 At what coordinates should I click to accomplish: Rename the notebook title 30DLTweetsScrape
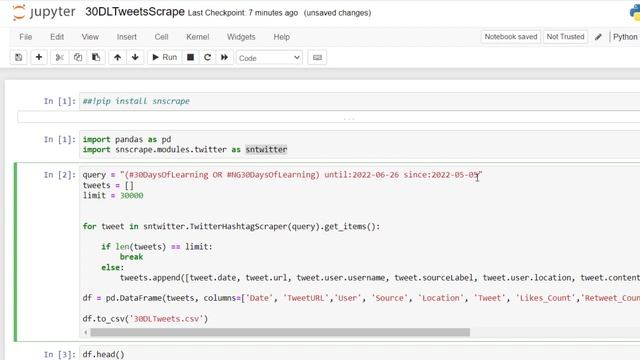coord(135,12)
